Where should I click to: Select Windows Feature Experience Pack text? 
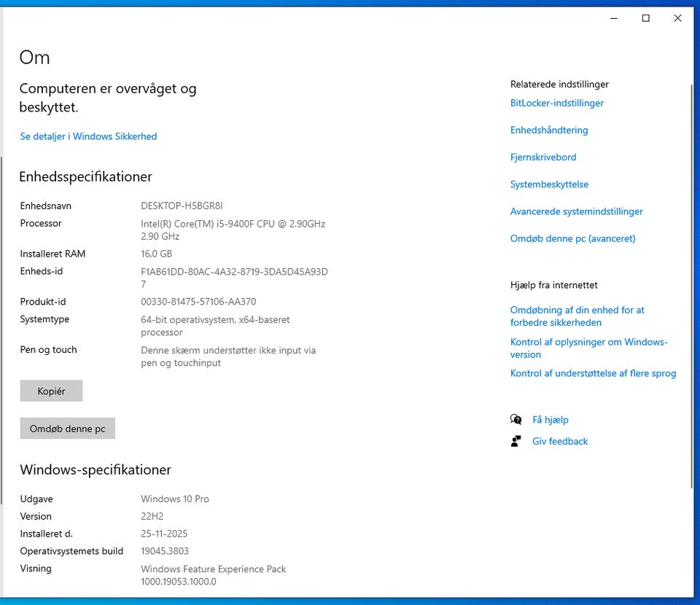214,575
